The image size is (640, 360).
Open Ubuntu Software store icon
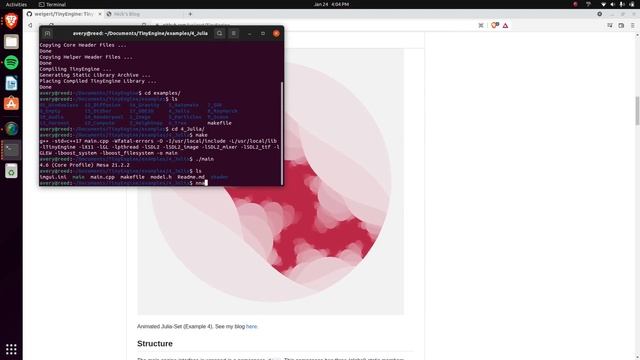(11, 104)
